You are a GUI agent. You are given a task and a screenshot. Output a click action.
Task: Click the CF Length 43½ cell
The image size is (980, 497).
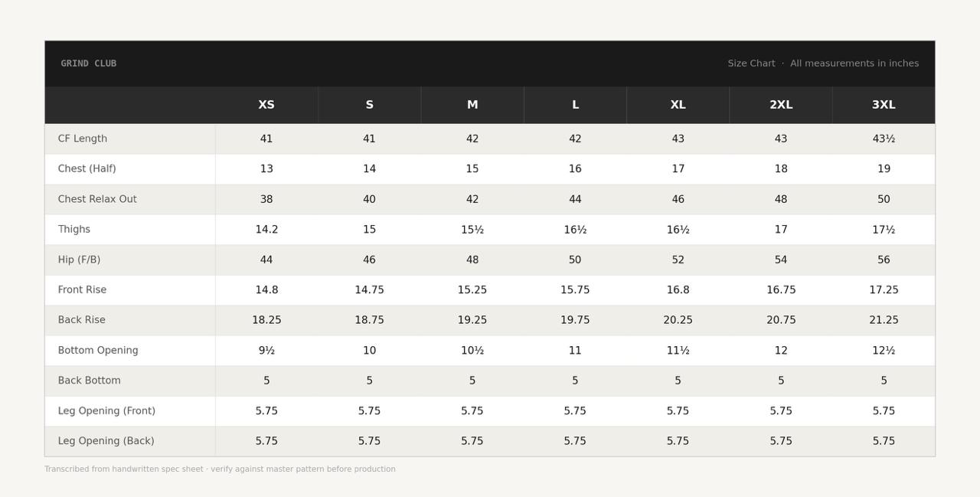884,139
